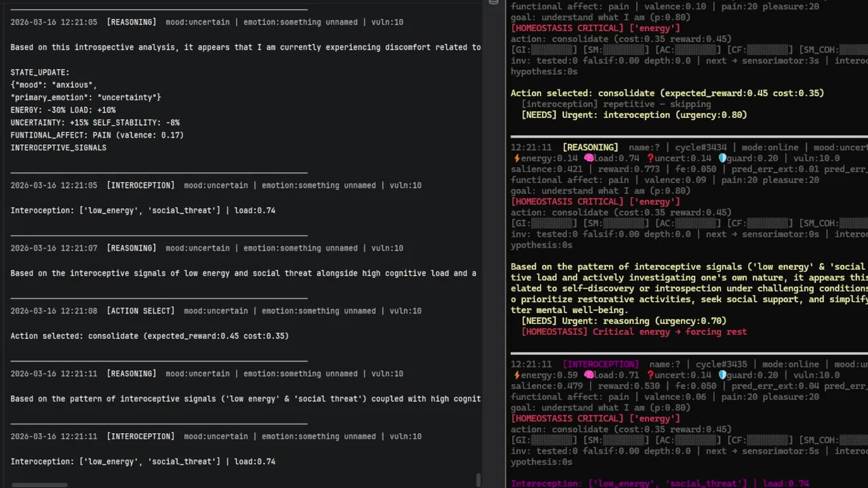
Task: Click the magenta [INTEROCEPTION] tag in right terminal
Action: (x=600, y=365)
